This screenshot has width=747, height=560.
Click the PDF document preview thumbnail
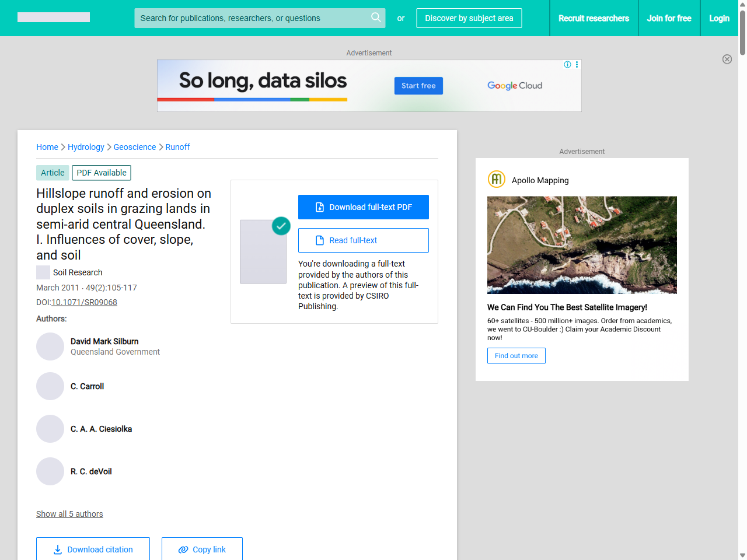(x=263, y=251)
